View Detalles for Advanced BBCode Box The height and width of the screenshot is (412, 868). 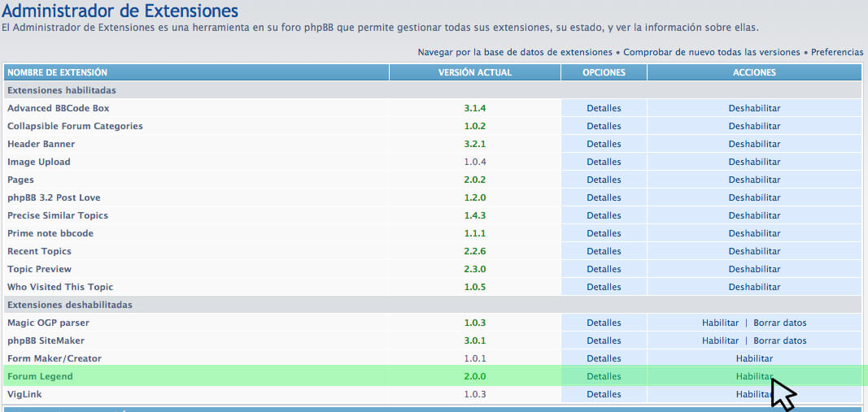click(x=604, y=108)
